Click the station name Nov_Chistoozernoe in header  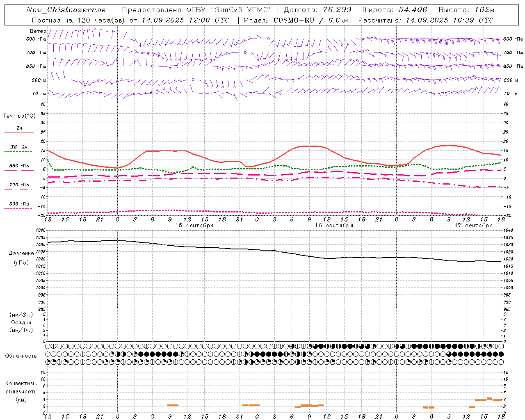66,10
